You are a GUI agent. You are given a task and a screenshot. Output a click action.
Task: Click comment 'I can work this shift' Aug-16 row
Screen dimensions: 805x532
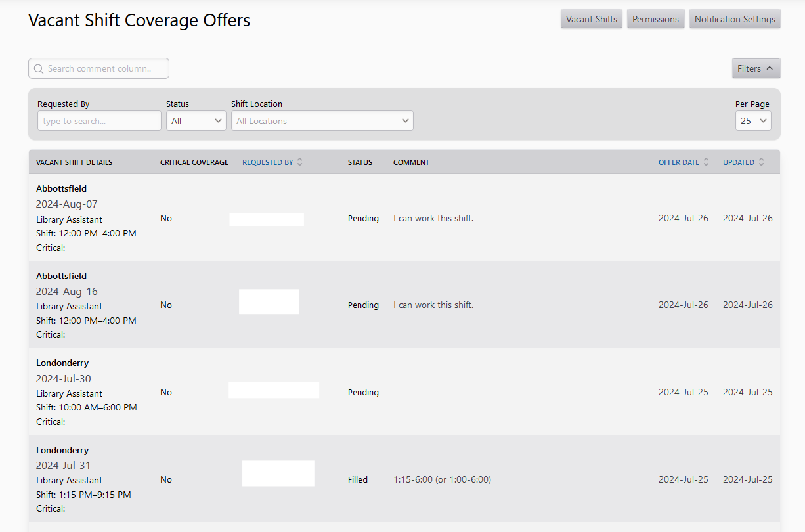coord(433,305)
